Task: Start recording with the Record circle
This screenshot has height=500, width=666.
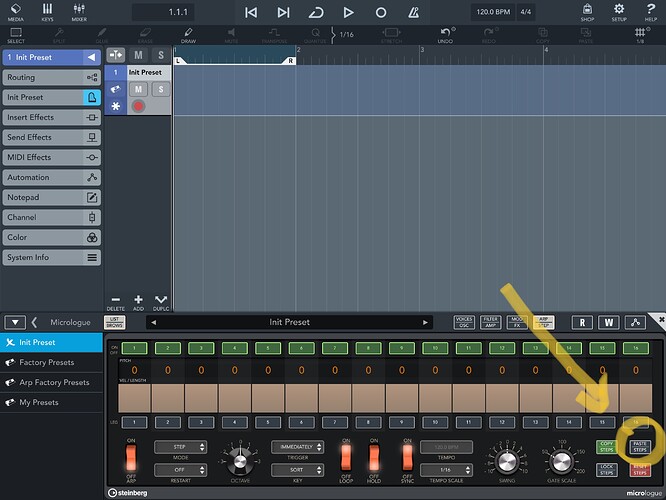Action: (x=381, y=12)
